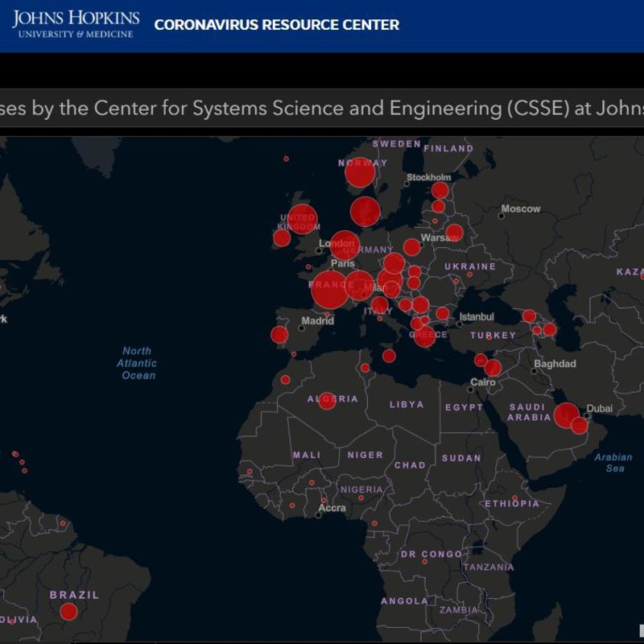This screenshot has width=644, height=644.
Task: Click the Johns Hopkins University & Medicine logo
Action: click(76, 24)
